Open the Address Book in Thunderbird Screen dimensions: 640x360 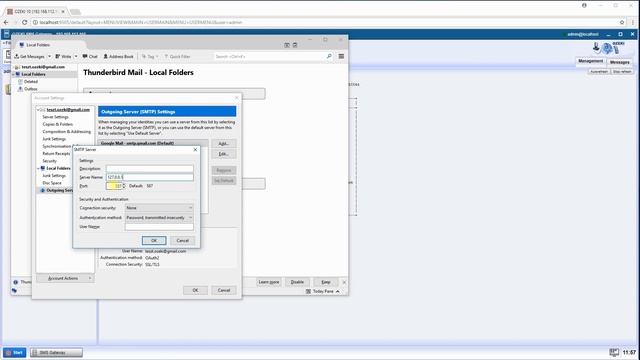pos(118,56)
